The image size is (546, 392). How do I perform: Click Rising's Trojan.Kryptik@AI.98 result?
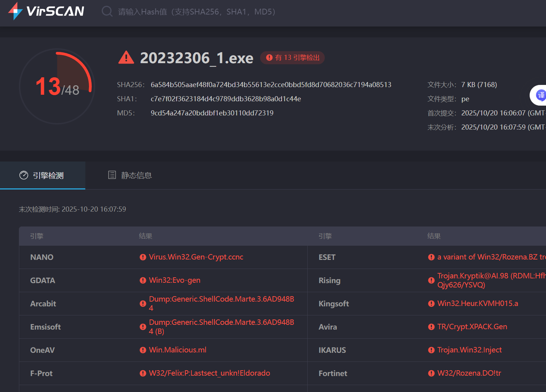(x=492, y=280)
